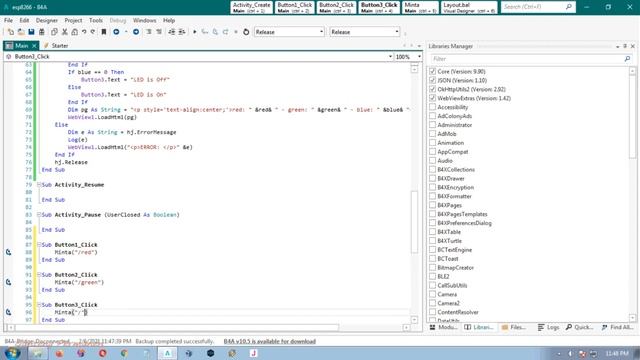Switch to the Logs panel tab
This screenshot has width=640, height=360.
548,327
